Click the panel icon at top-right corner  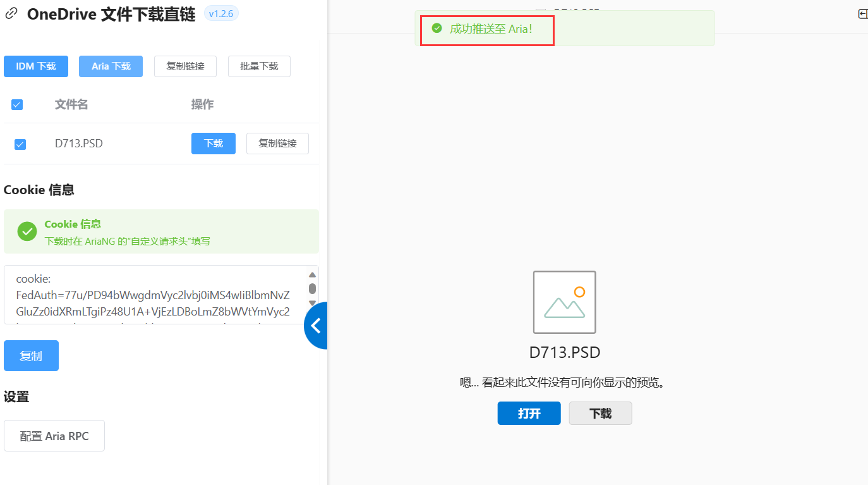(862, 14)
